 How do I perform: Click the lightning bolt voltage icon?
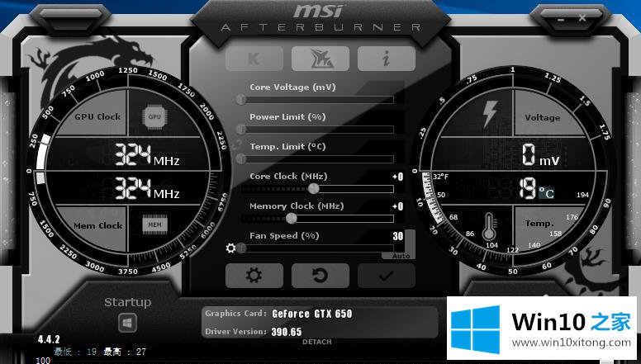click(x=490, y=114)
